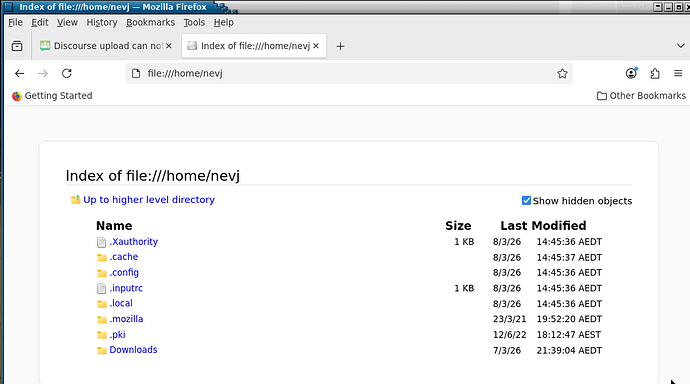The image size is (690, 384).
Task: Open the Bookmarks menu
Action: click(x=150, y=22)
